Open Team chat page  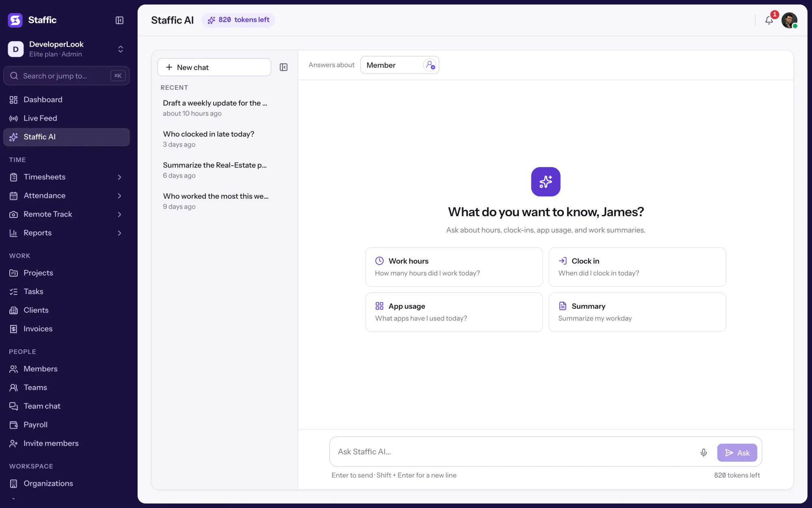pos(66,406)
